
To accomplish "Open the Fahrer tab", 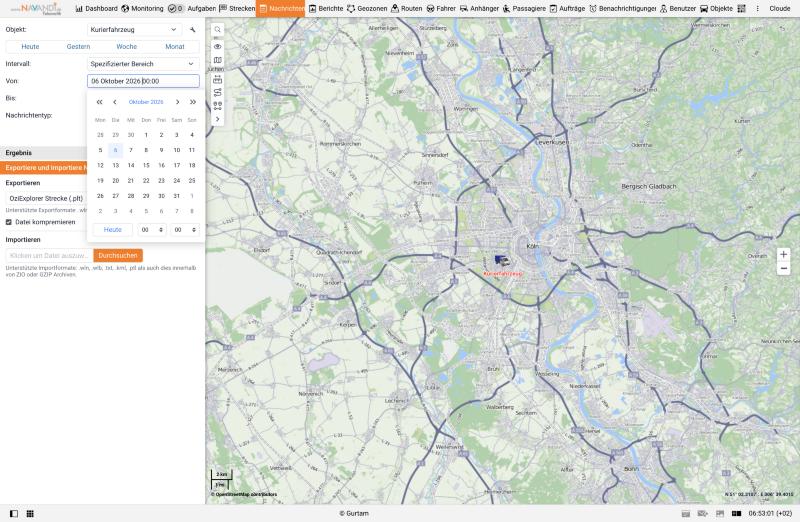I will [441, 9].
